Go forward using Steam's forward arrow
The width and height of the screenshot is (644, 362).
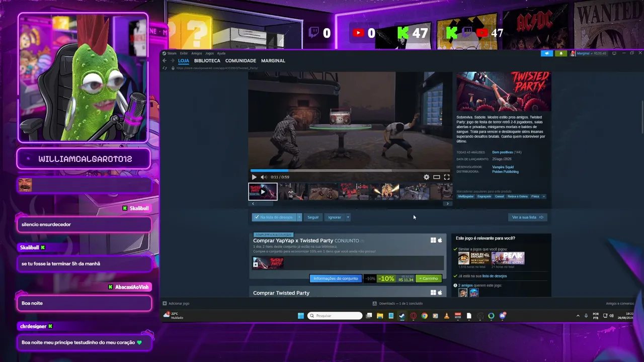[x=172, y=60]
